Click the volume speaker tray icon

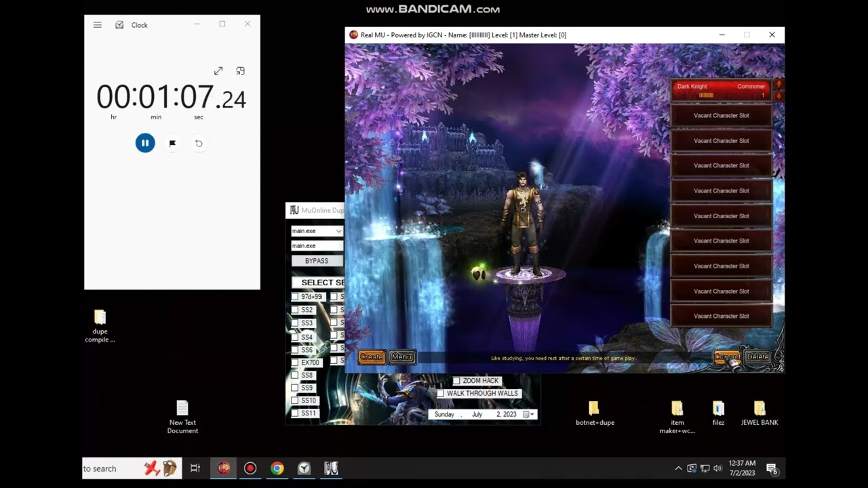718,468
